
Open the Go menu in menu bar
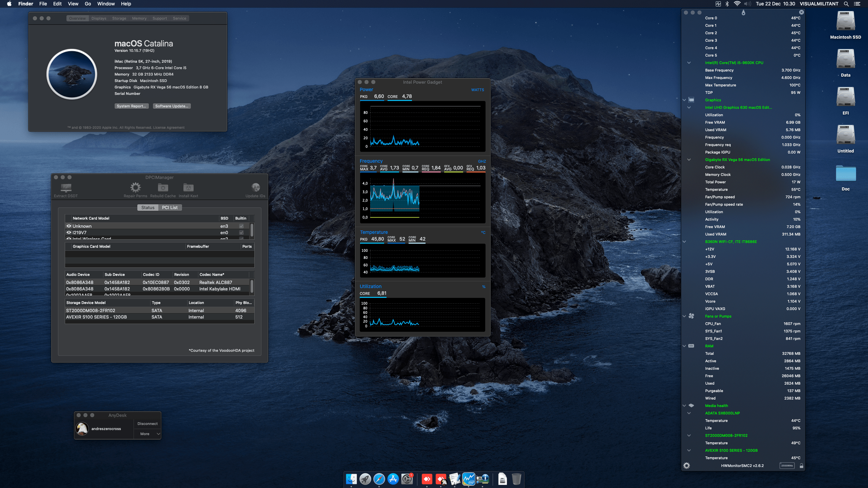pyautogui.click(x=88, y=4)
